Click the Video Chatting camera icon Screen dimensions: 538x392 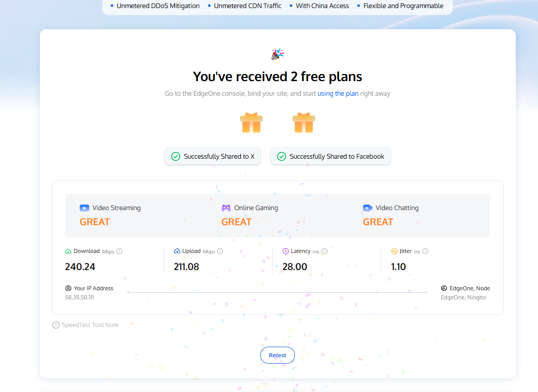[x=368, y=208]
